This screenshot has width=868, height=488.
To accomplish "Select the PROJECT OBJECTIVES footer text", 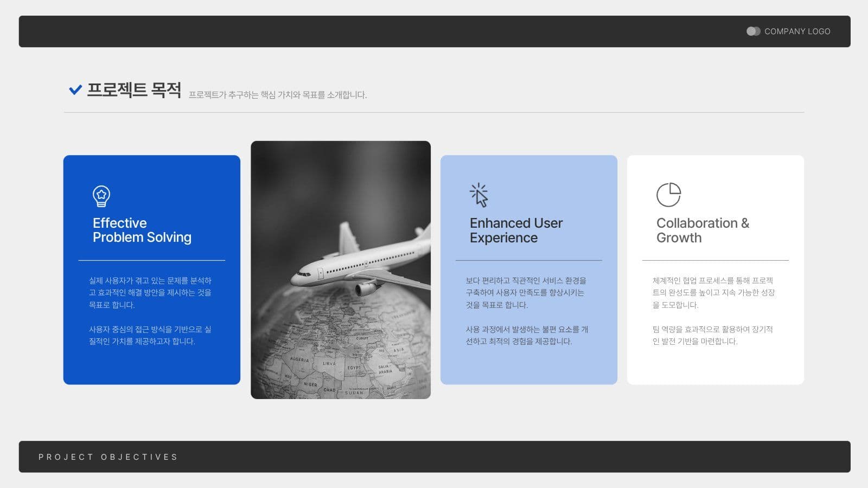I will tap(108, 457).
